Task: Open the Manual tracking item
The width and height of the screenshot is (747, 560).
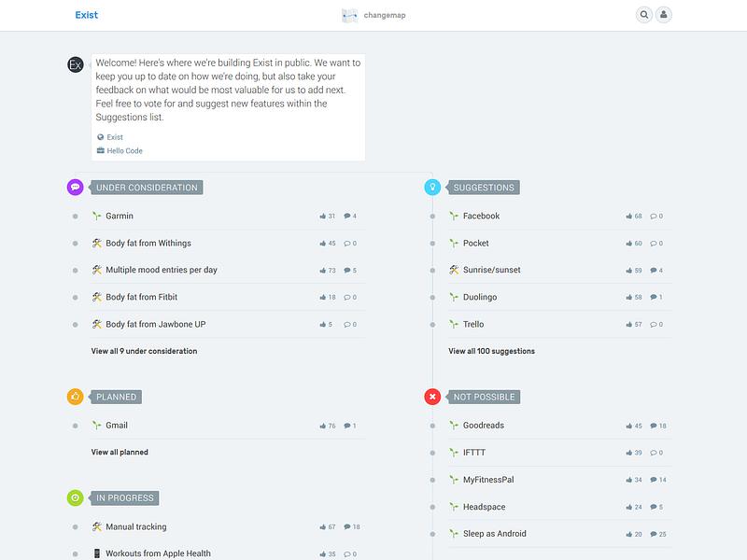Action: (x=135, y=526)
